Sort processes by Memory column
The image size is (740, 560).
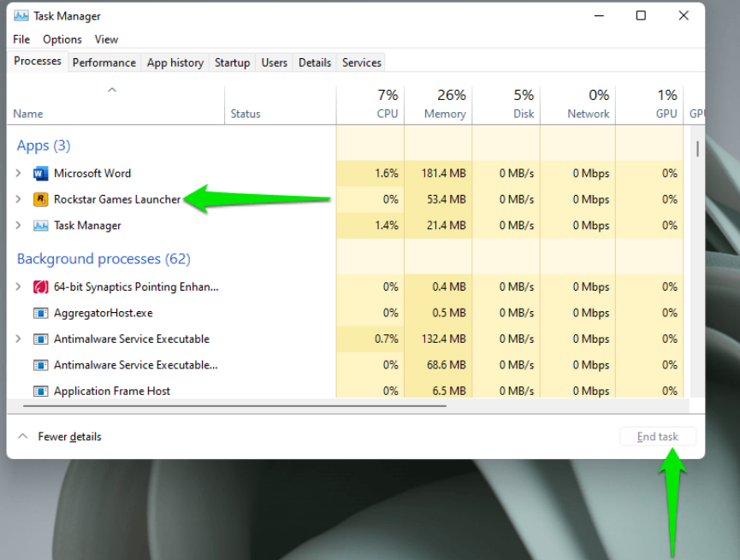tap(438, 105)
